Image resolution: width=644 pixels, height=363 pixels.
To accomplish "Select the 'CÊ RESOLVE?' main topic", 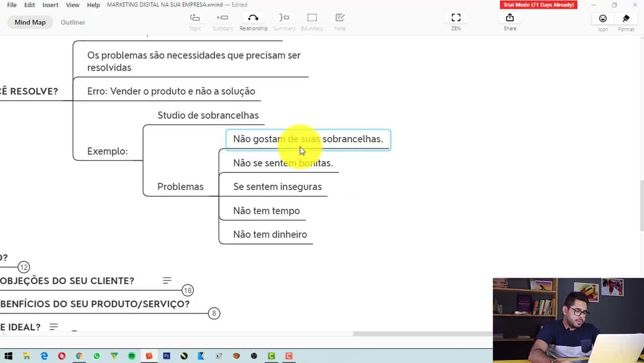I will click(29, 91).
